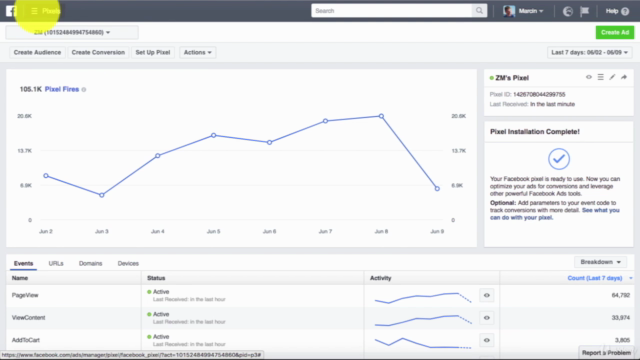Switch to the Events tab

pyautogui.click(x=23, y=263)
